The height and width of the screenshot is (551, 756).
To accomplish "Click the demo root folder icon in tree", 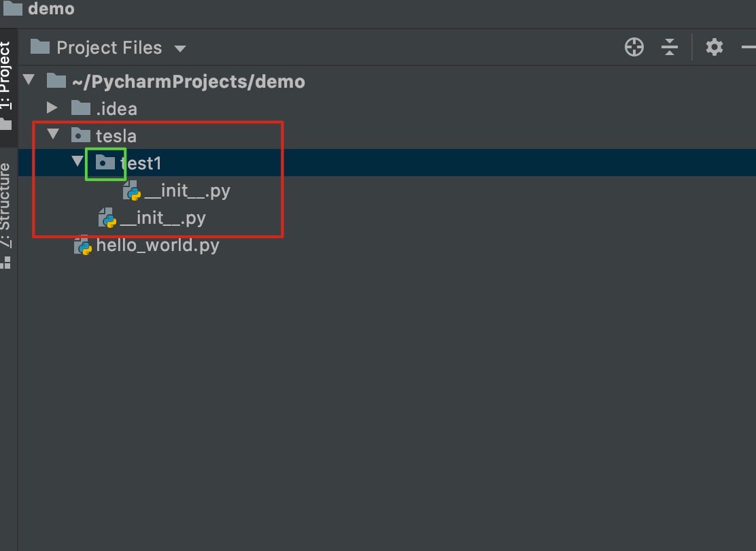I will pyautogui.click(x=56, y=80).
